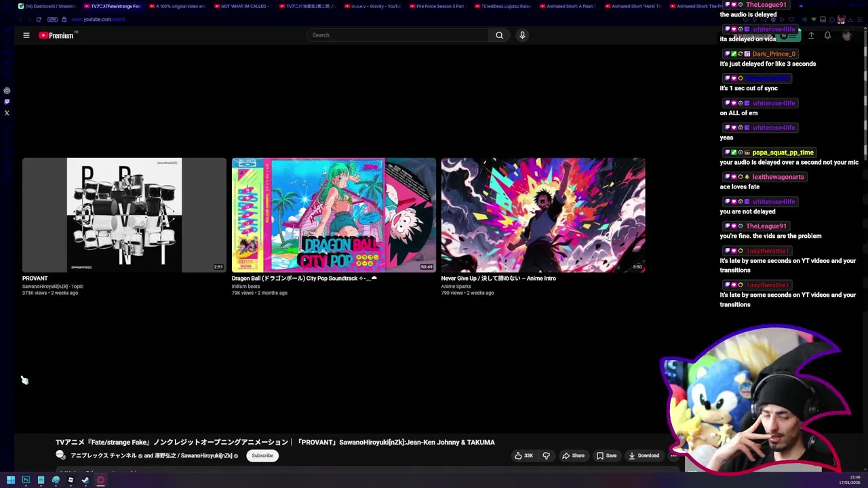Switch to the 'Fire Force Season 3' tab

(x=438, y=6)
